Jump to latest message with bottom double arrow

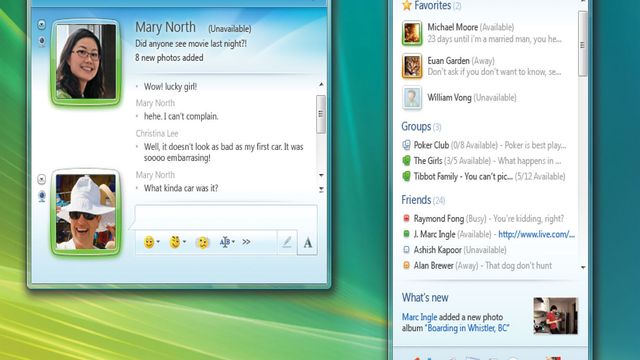coord(321,189)
